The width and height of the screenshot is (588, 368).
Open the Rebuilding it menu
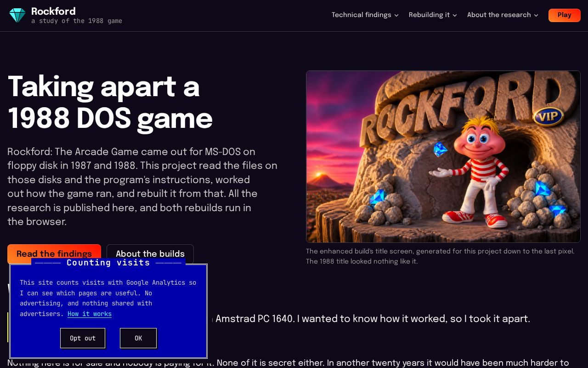point(433,15)
